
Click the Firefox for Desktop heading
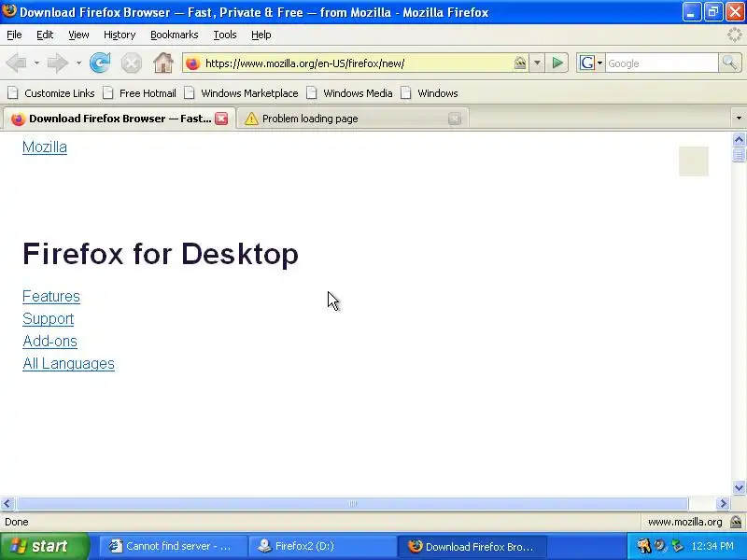[161, 253]
